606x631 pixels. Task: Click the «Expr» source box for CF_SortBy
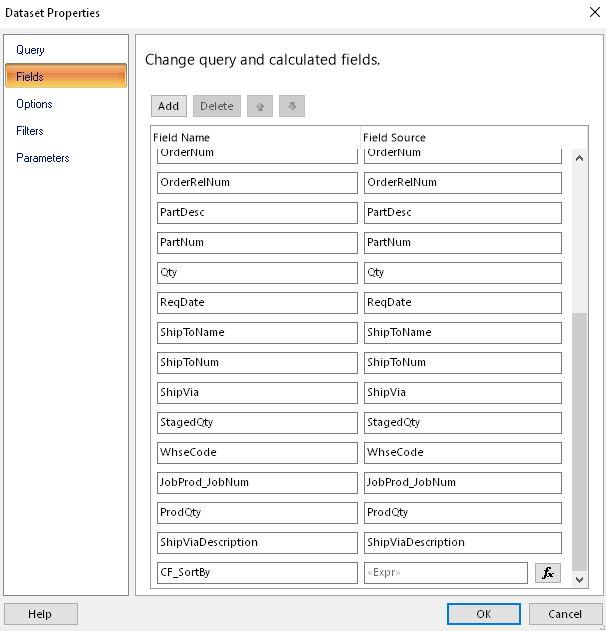click(x=446, y=573)
